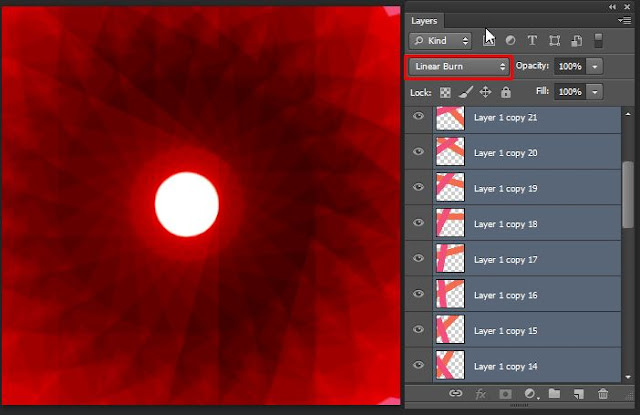Viewport: 640px width, 415px height.
Task: Select Layer 1 copy 19 thumbnail
Action: [450, 187]
